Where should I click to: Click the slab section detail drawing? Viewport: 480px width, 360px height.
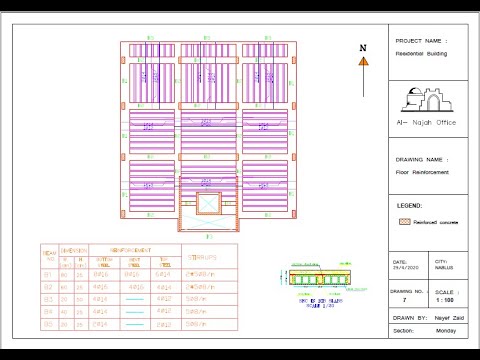click(x=320, y=277)
